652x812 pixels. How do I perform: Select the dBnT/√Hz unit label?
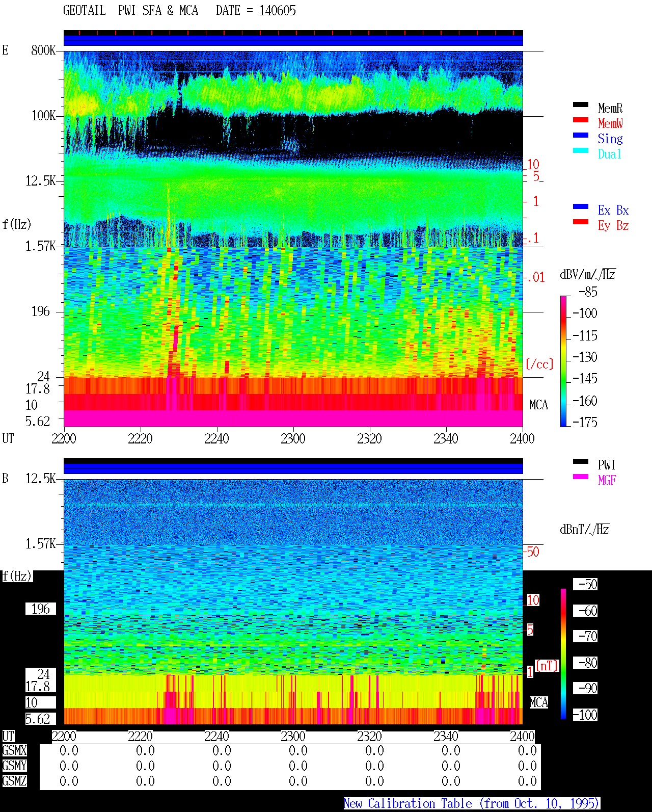click(585, 529)
